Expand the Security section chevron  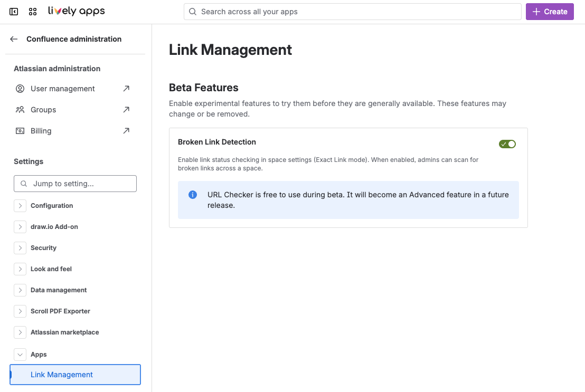coord(20,248)
